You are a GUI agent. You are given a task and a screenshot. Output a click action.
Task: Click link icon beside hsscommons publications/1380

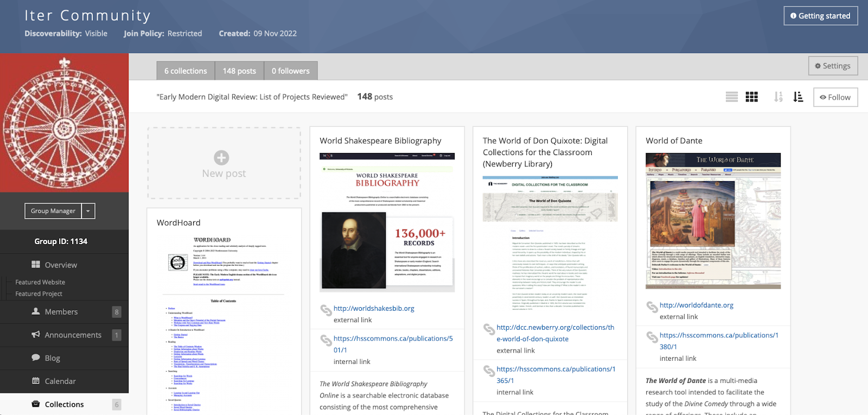click(x=652, y=337)
